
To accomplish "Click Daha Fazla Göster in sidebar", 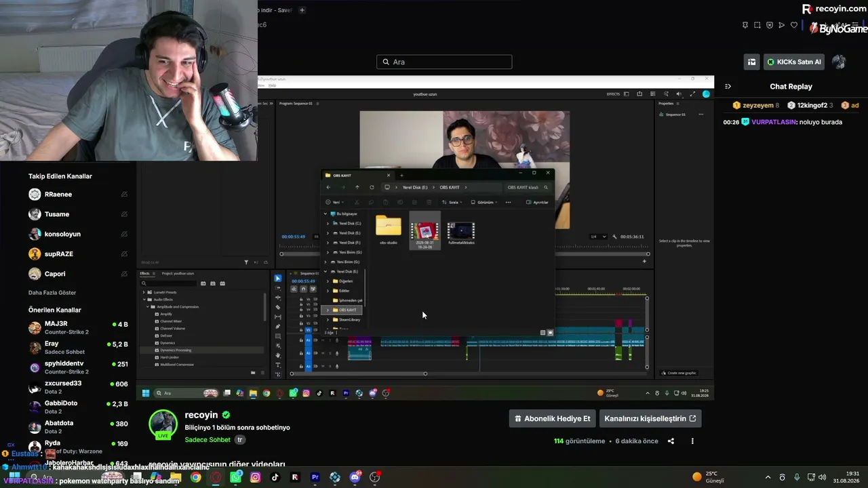I will [52, 293].
